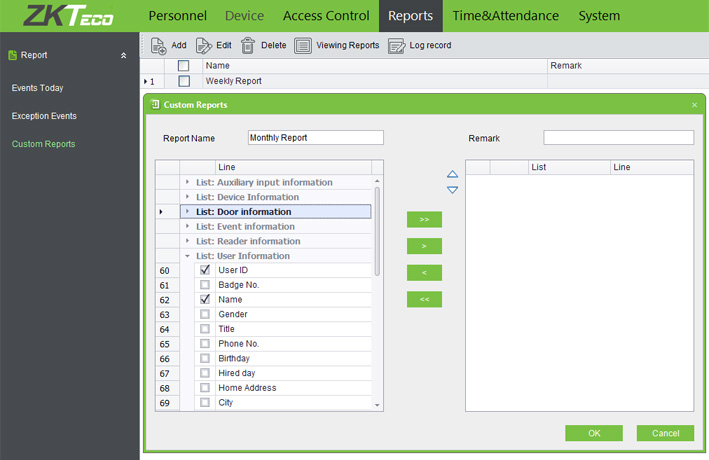
Task: Expand List: Reader information group
Action: [x=187, y=241]
